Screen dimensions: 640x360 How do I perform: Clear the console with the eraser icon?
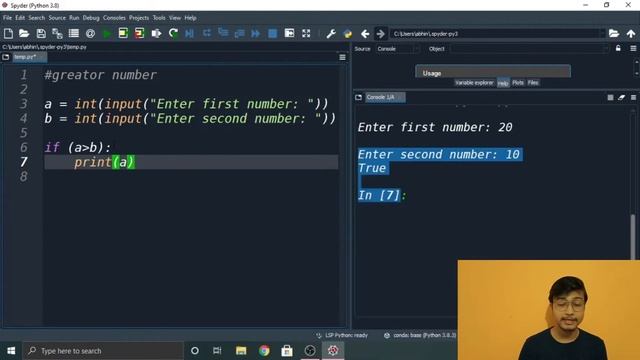tap(622, 98)
